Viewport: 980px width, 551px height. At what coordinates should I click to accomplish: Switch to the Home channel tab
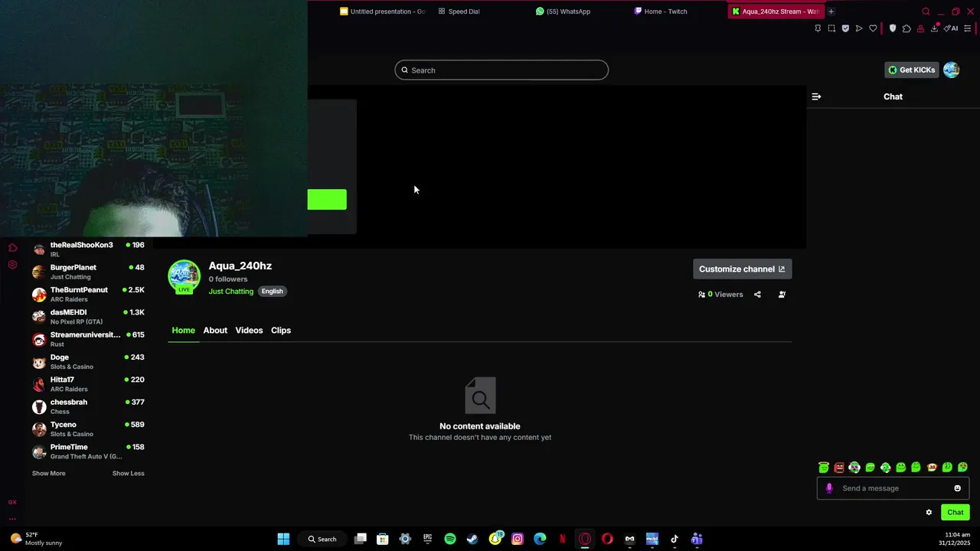point(183,331)
